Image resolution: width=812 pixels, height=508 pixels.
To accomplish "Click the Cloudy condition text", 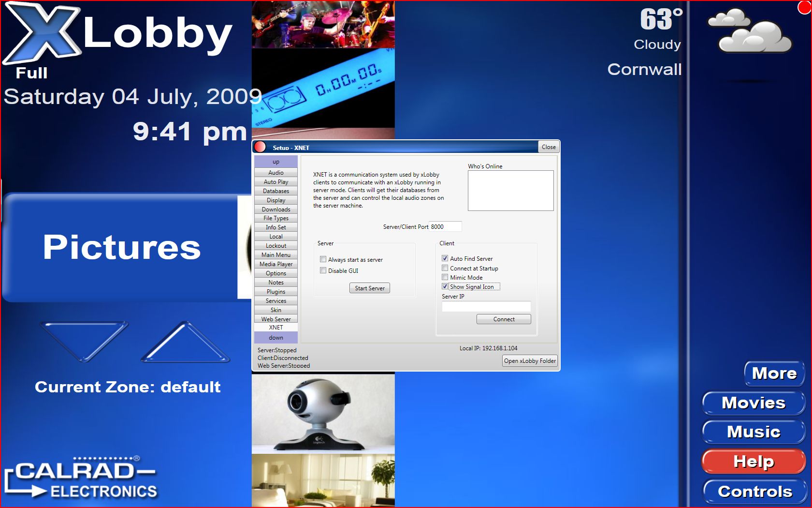I will point(657,45).
